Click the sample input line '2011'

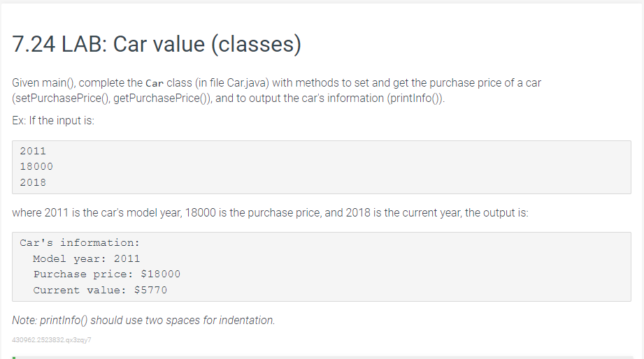33,151
